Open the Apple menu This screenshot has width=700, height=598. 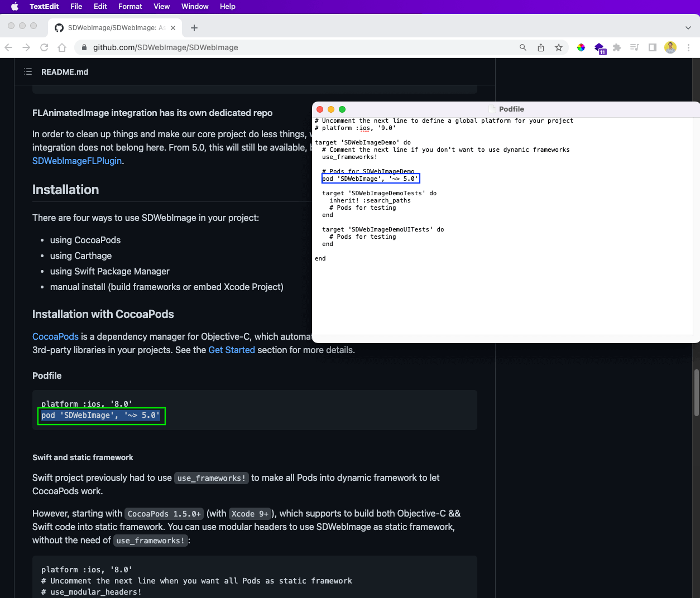15,6
